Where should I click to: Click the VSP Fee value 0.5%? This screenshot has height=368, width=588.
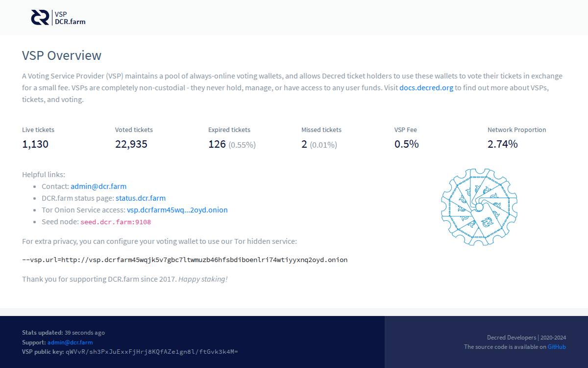point(407,144)
